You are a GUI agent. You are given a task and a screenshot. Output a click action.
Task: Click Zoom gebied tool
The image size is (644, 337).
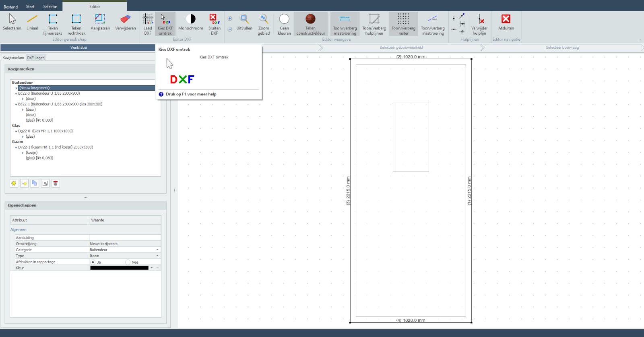click(x=264, y=24)
